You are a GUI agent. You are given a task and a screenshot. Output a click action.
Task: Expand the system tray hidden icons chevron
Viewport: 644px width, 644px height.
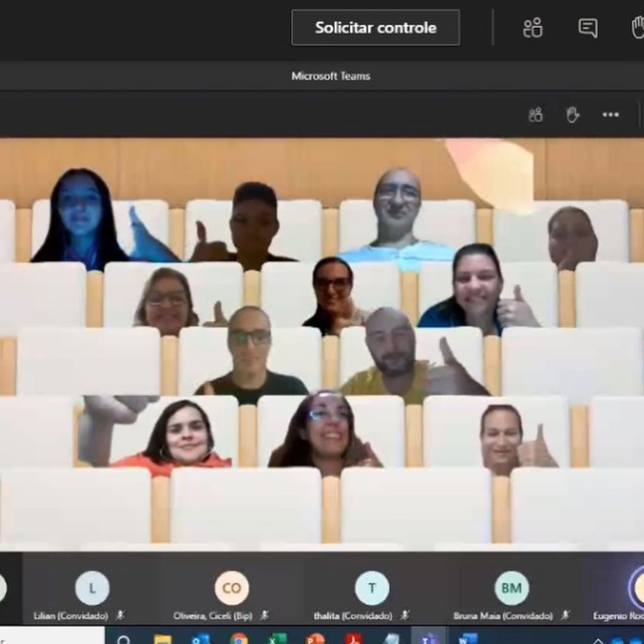click(x=598, y=640)
